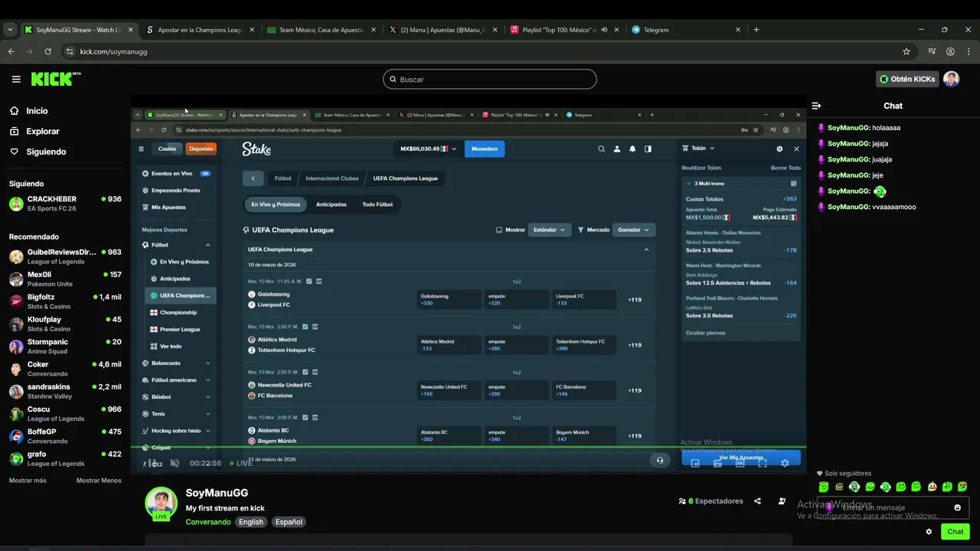980x551 pixels.
Task: Click the LIVE indicator in player controls
Action: tap(241, 463)
